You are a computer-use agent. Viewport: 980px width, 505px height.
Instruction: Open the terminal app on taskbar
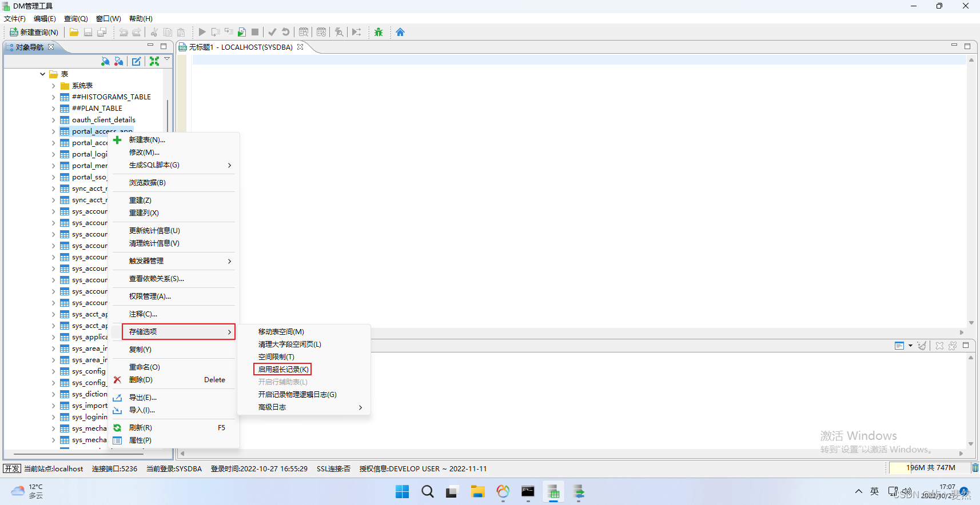(528, 492)
